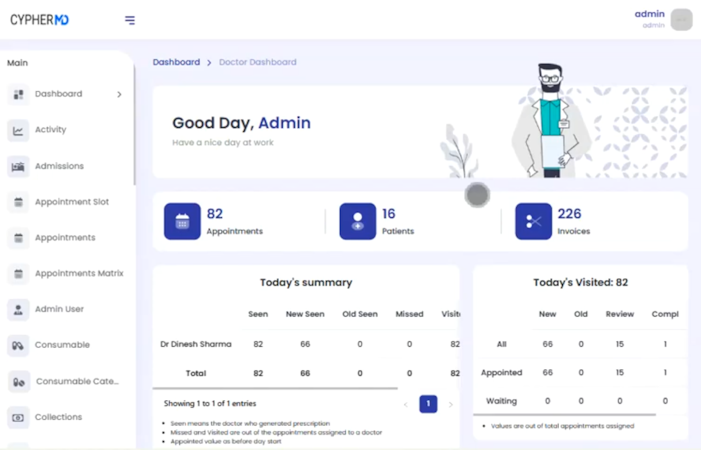Click the Consumable Category icon
Screen dimensions: 701x450
click(x=19, y=382)
